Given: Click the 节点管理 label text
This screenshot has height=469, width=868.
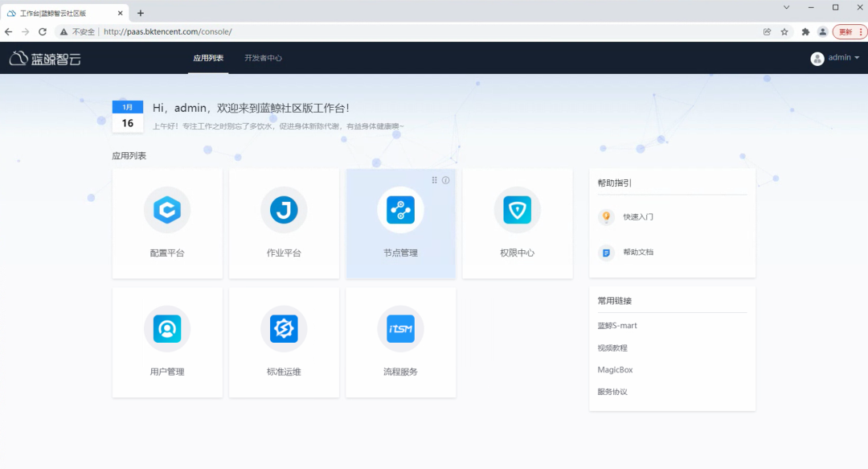Looking at the screenshot, I should pos(401,253).
